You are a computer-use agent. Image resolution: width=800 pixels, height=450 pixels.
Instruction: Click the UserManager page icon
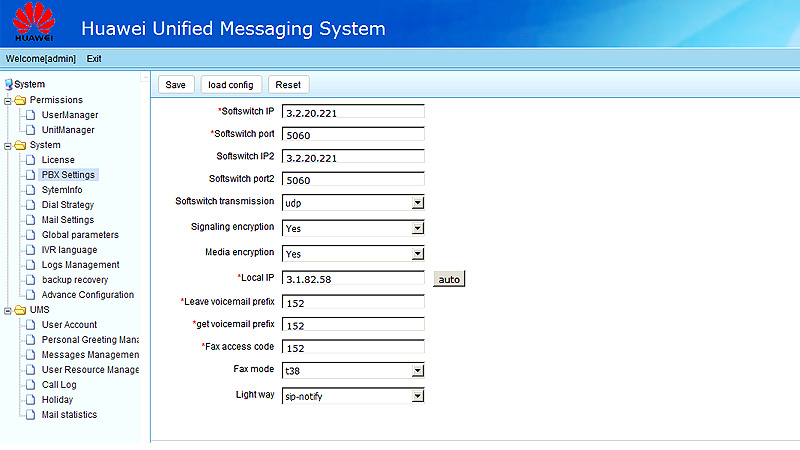pos(31,115)
